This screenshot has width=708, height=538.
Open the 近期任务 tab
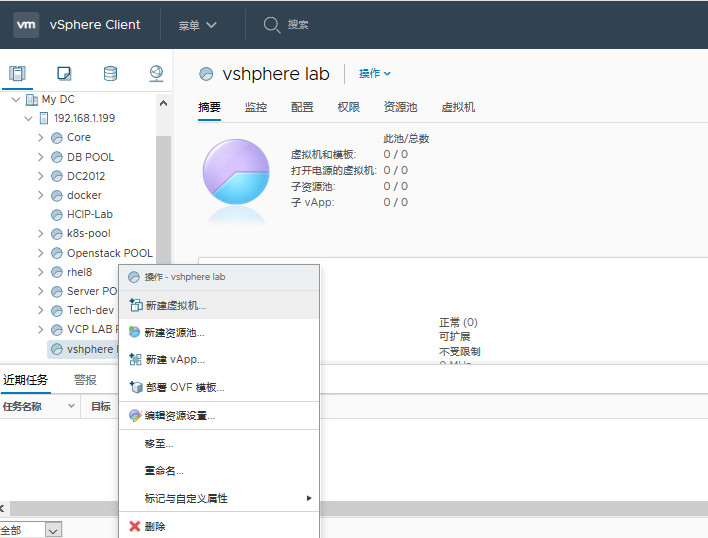pyautogui.click(x=25, y=380)
